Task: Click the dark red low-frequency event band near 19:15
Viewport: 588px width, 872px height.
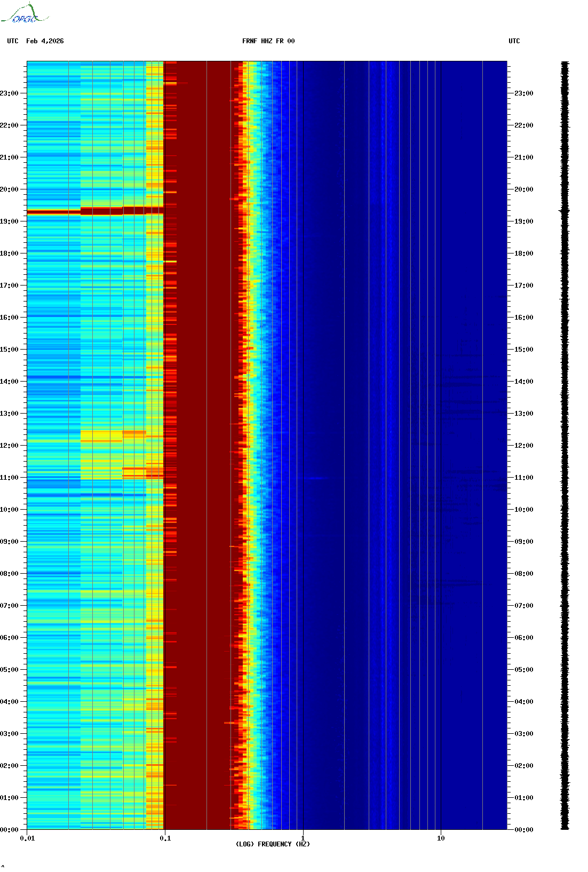Action: click(x=95, y=211)
